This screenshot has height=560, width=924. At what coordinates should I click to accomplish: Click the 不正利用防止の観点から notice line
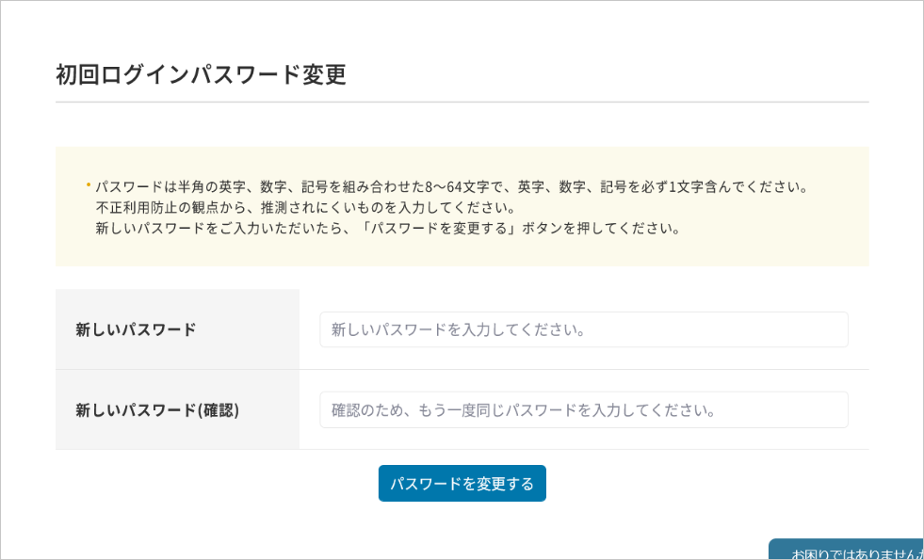(x=306, y=207)
